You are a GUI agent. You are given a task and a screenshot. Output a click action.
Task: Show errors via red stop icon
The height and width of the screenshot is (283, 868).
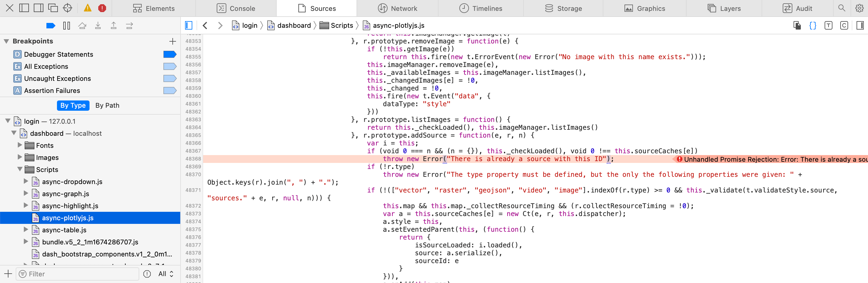pos(102,8)
